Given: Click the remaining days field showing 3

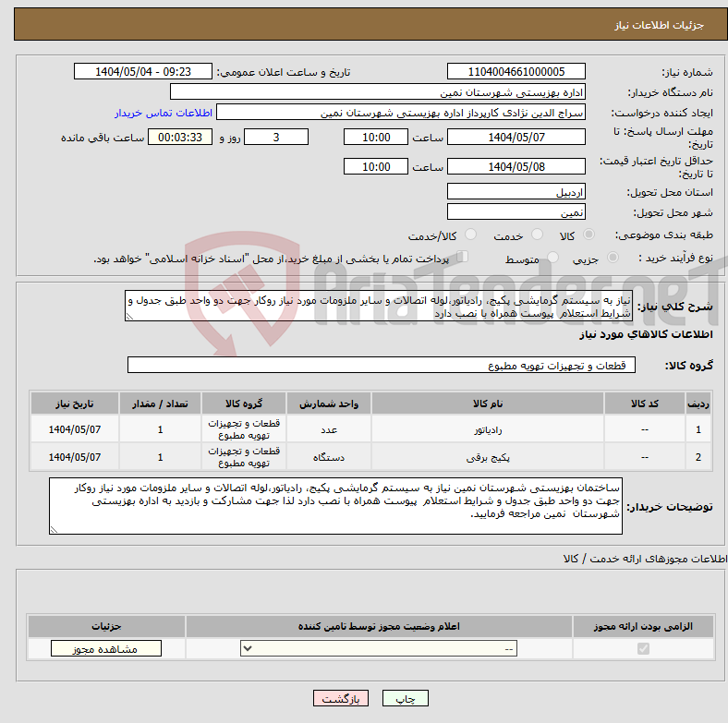Looking at the screenshot, I should (x=276, y=137).
